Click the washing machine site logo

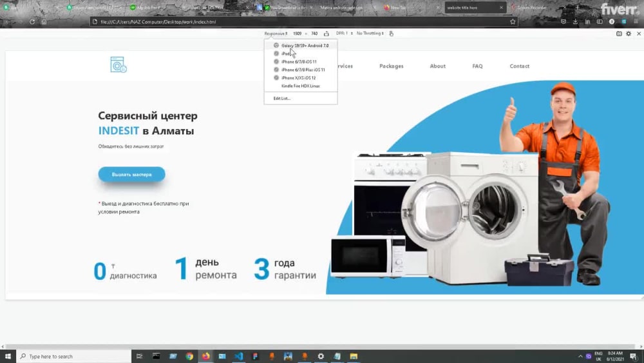coord(118,64)
